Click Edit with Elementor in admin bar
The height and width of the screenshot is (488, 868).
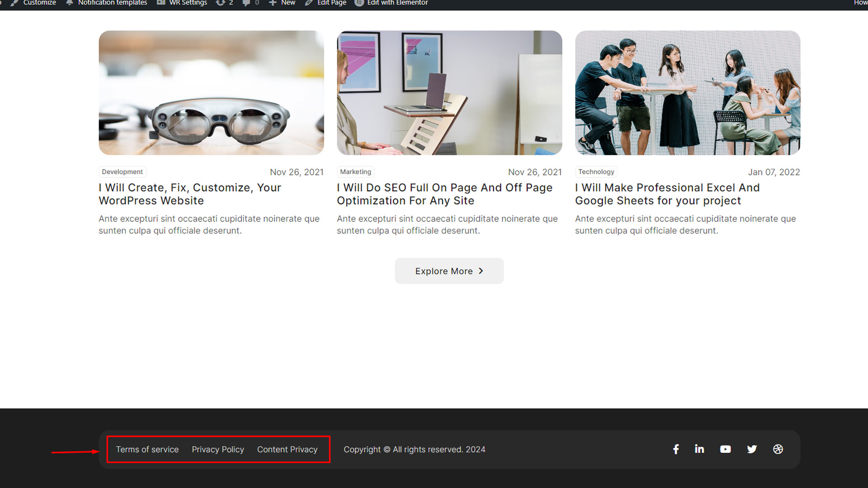coord(392,3)
